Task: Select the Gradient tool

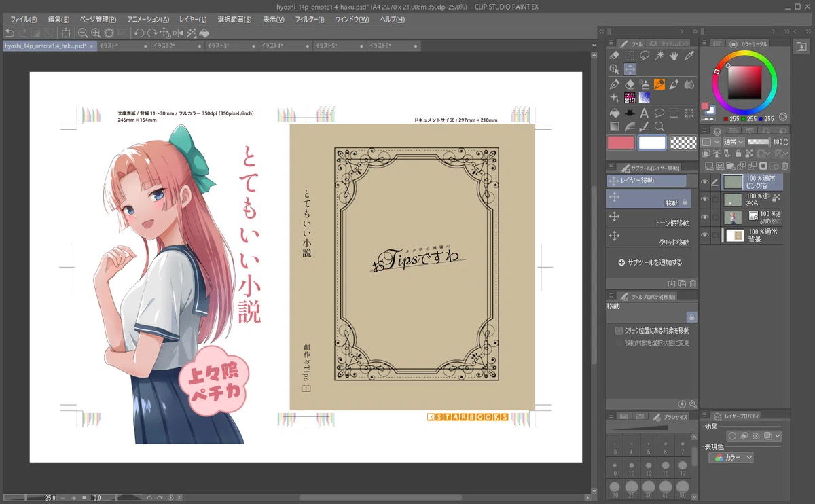Action: coord(615,126)
